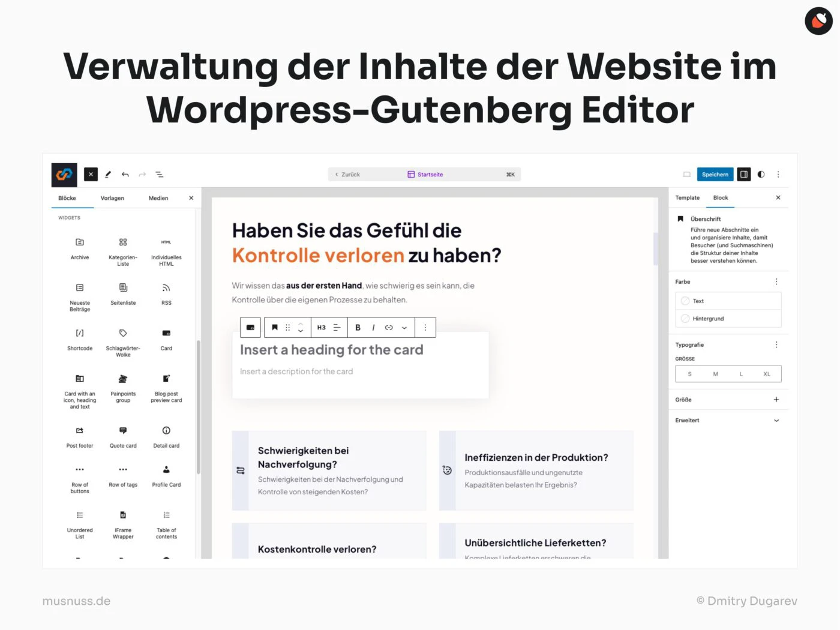The height and width of the screenshot is (630, 840).
Task: Switch to the Block settings tab
Action: click(x=721, y=197)
